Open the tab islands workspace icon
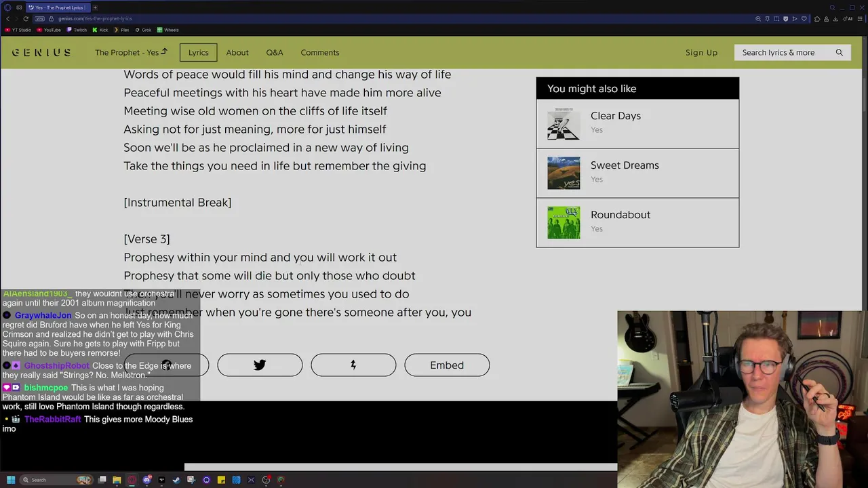Screen dimensions: 868x488 click(x=20, y=7)
